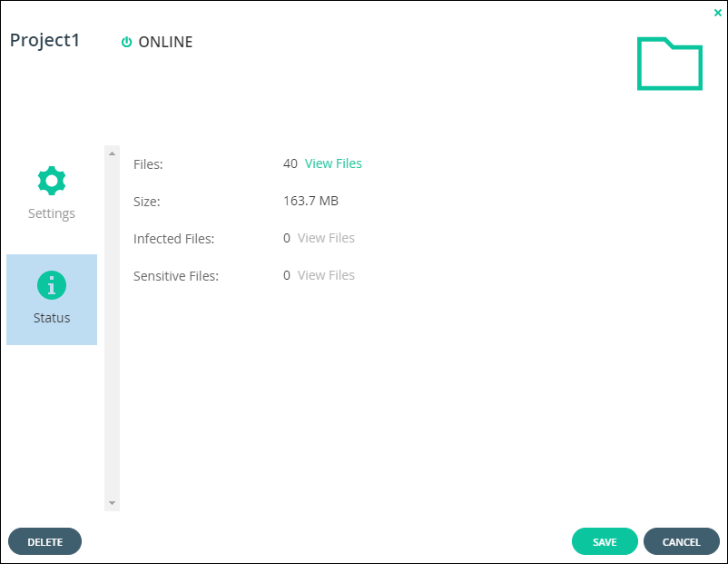The image size is (728, 564).
Task: Click the Infected Files: label
Action: click(x=173, y=239)
